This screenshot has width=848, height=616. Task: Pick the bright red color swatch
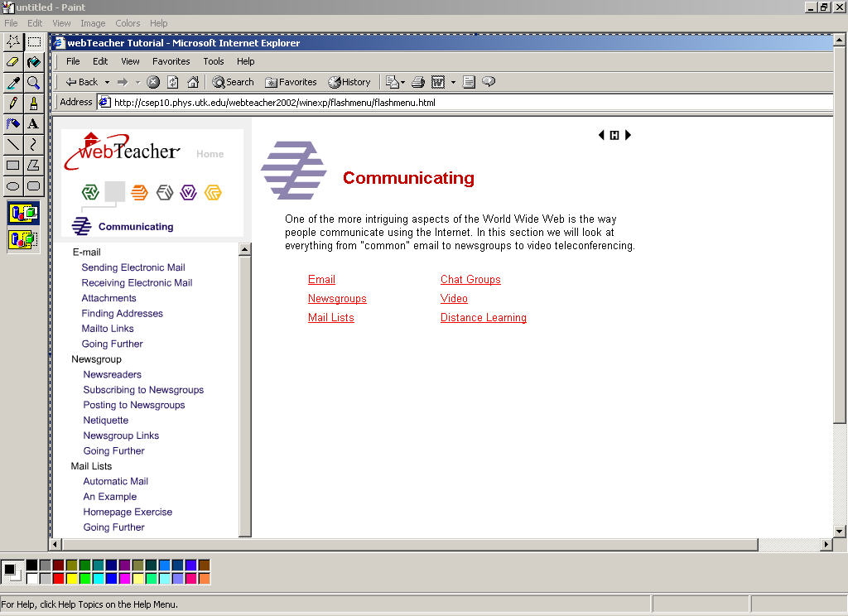click(58, 578)
